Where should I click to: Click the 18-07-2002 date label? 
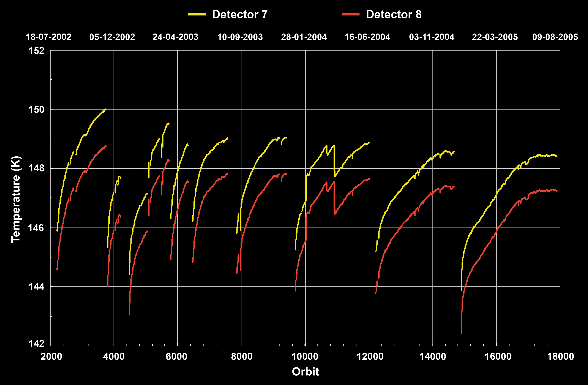pos(49,37)
